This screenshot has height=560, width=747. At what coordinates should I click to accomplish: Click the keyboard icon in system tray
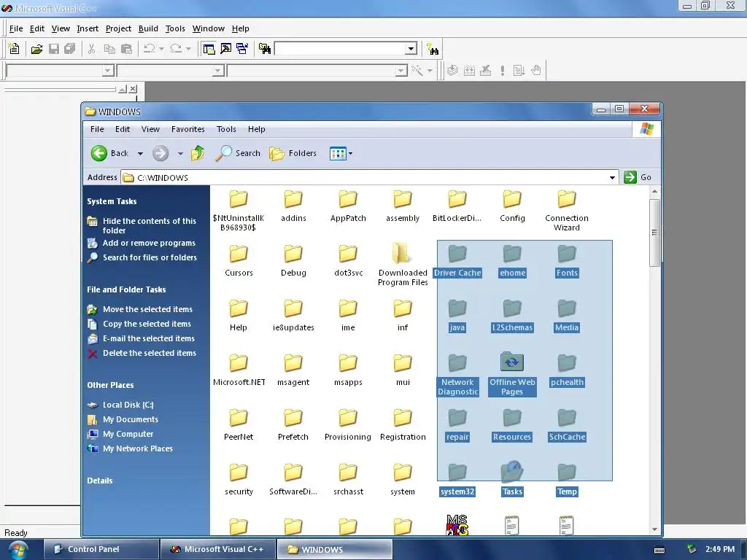click(659, 550)
